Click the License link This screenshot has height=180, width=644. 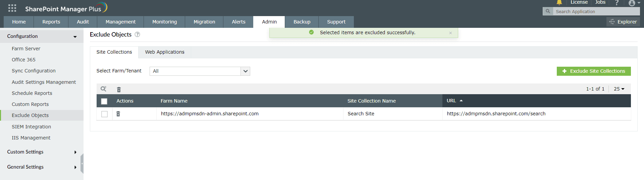(x=579, y=2)
